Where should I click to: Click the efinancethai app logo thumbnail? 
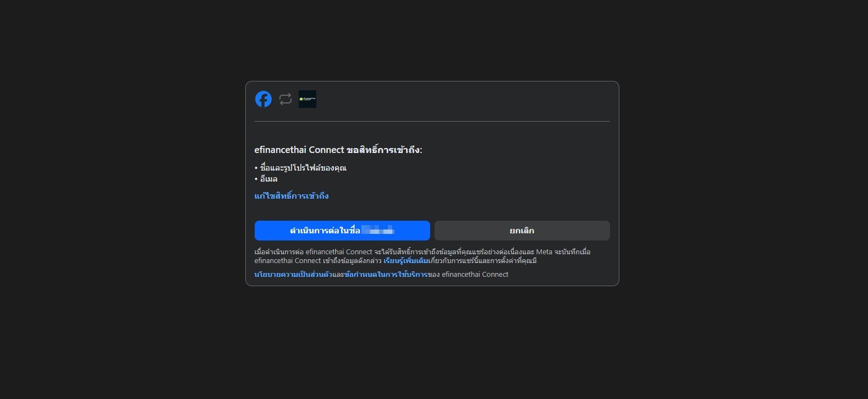pos(307,99)
